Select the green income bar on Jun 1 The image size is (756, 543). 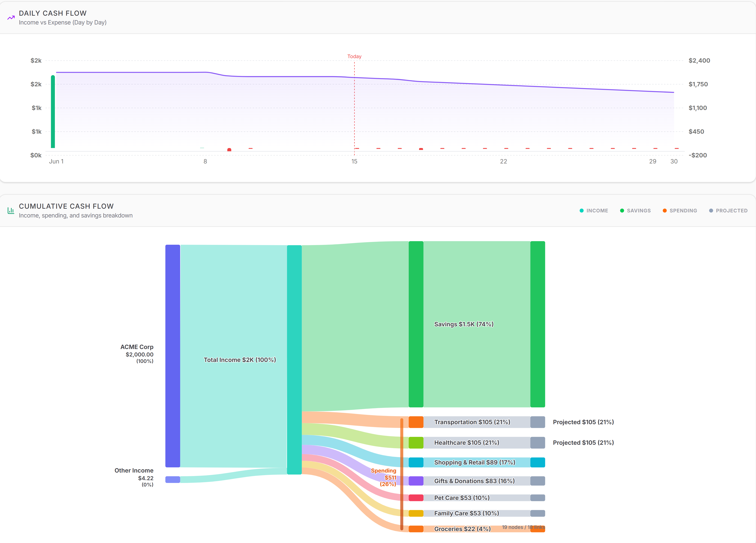click(53, 111)
